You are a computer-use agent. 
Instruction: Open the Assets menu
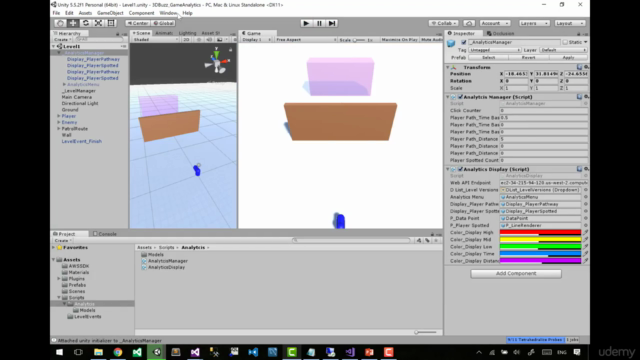(x=85, y=13)
